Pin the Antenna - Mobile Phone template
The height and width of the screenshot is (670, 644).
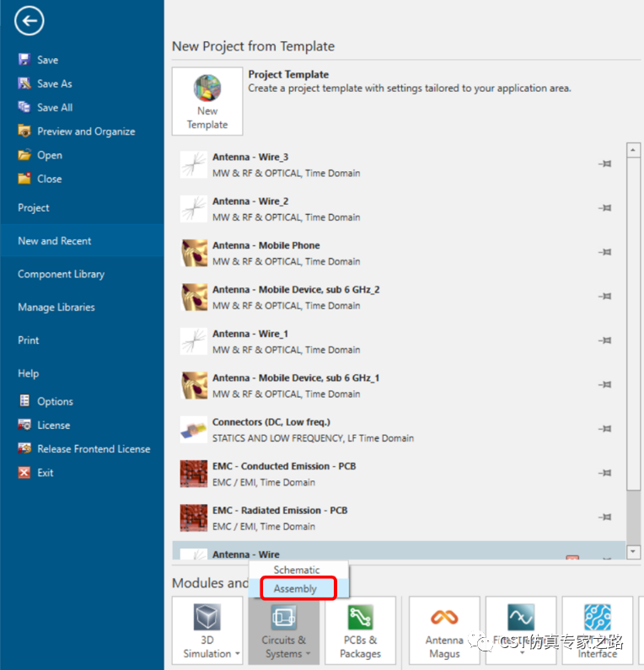[x=604, y=252]
